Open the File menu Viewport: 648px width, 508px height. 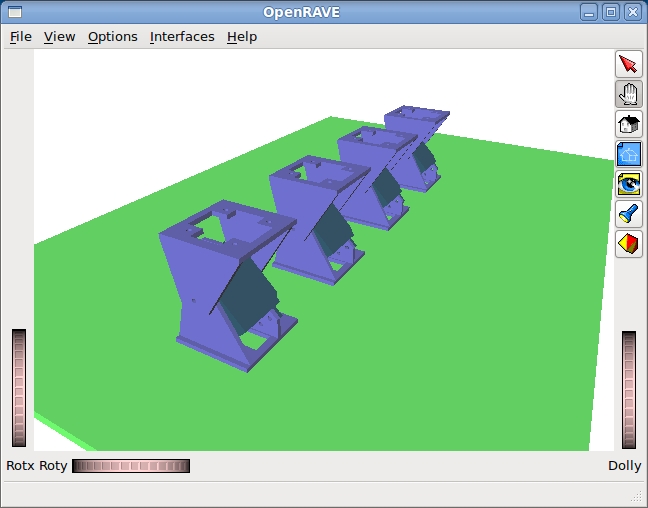tap(21, 37)
